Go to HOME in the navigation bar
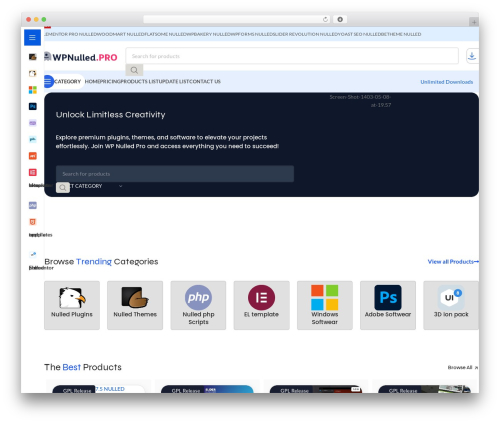Screen dimensions: 500x423 pyautogui.click(x=92, y=82)
